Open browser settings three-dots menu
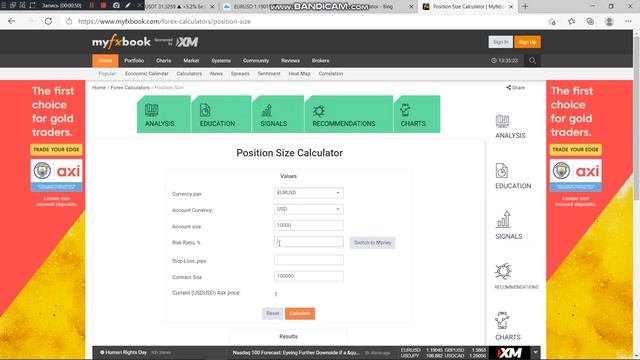640x360 pixels. pyautogui.click(x=628, y=21)
